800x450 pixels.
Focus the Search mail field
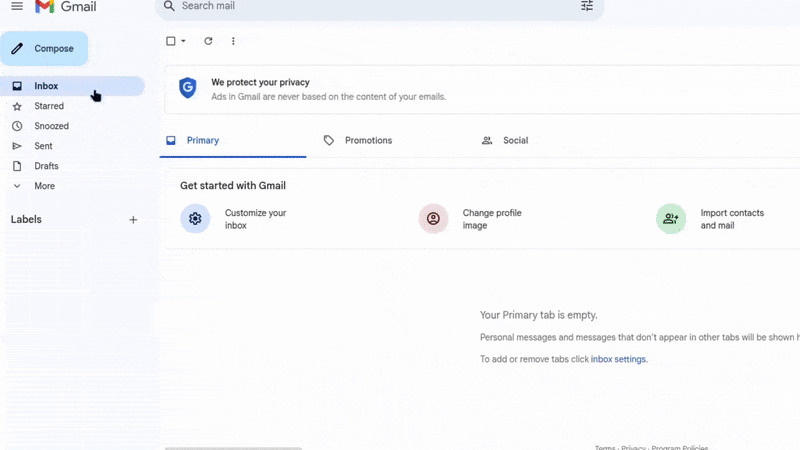point(380,7)
